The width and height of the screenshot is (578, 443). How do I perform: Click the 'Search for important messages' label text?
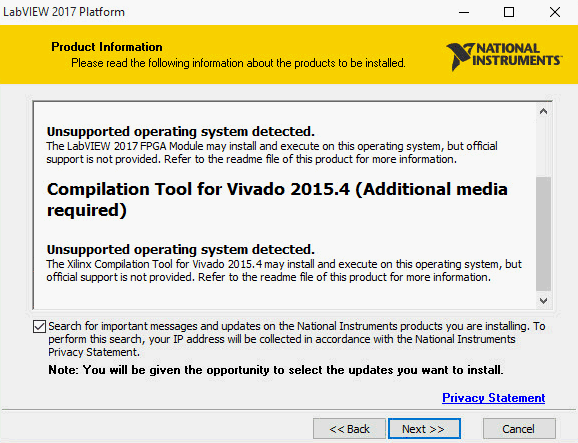click(x=297, y=339)
